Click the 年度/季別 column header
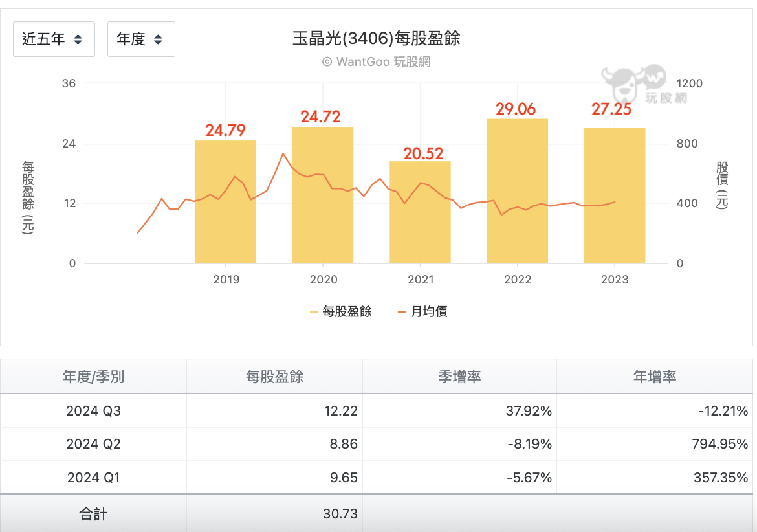This screenshot has height=532, width=757. 93,377
